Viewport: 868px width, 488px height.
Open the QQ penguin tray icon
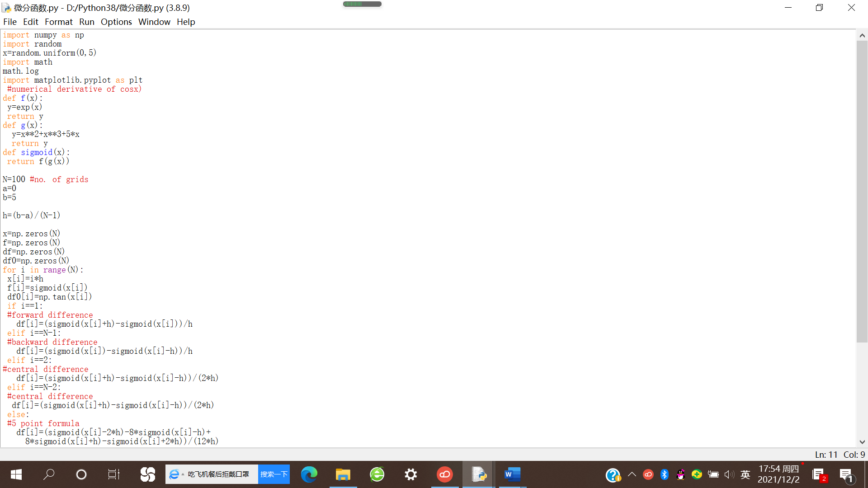[x=680, y=474]
